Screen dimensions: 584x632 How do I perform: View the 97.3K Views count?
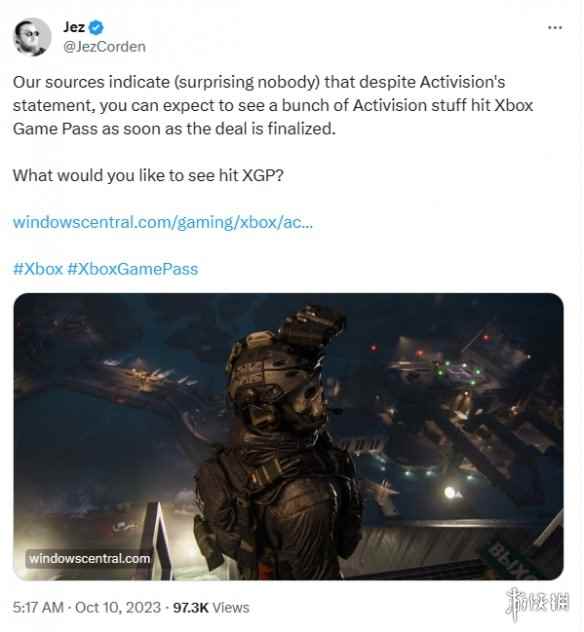coord(211,607)
